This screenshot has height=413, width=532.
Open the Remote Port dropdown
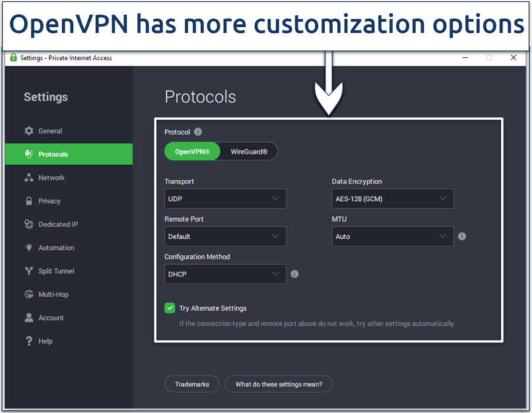pyautogui.click(x=225, y=236)
